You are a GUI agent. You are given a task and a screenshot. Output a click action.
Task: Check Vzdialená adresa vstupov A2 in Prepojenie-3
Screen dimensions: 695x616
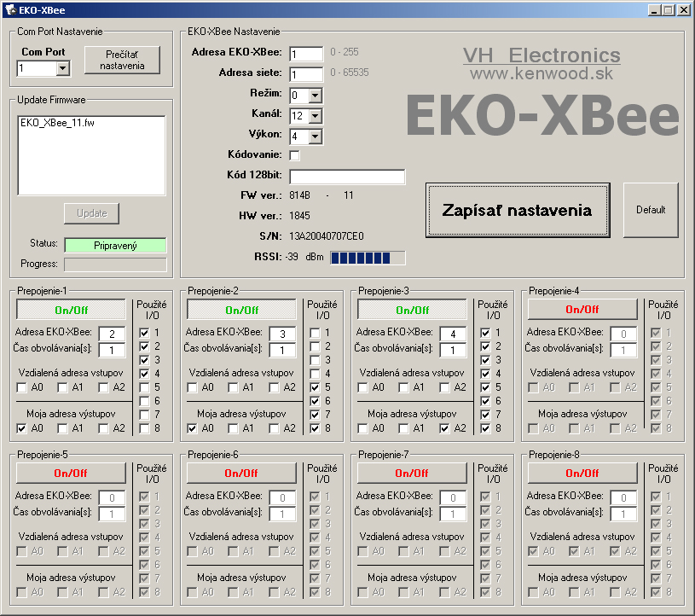click(x=444, y=387)
